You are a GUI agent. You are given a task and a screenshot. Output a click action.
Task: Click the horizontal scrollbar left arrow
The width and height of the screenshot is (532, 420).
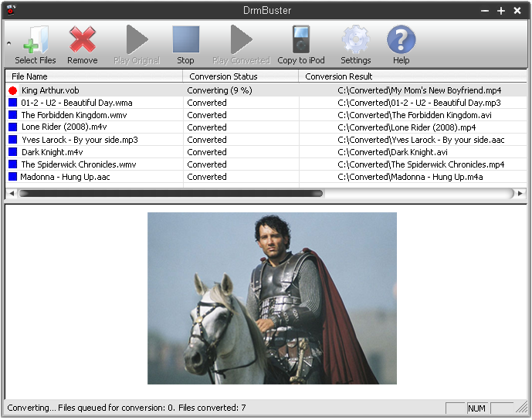(x=12, y=193)
